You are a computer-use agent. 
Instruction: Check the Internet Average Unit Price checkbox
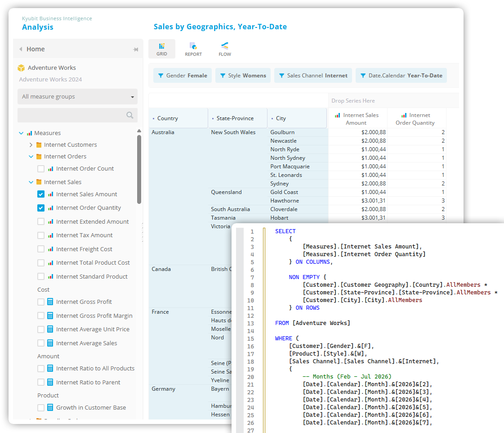pos(41,329)
